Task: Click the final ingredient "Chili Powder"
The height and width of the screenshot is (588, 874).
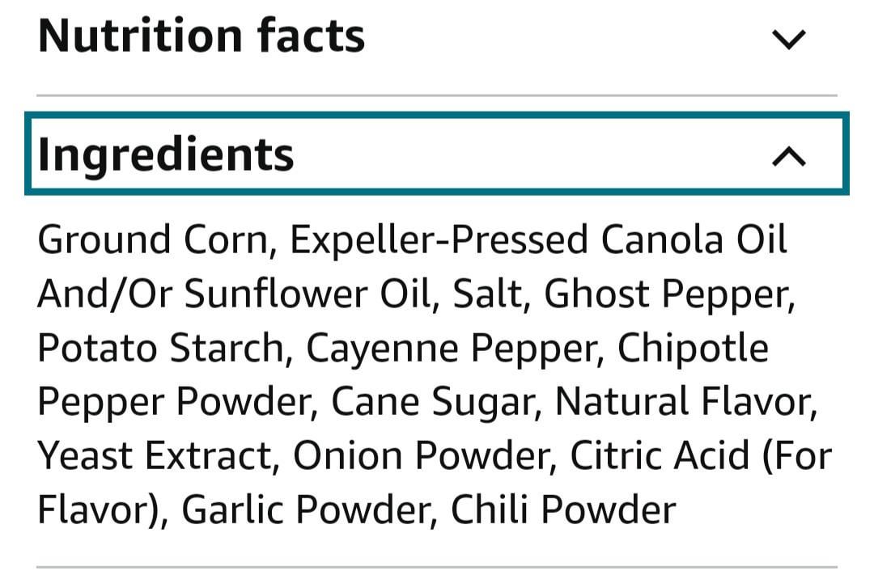Action: tap(562, 510)
